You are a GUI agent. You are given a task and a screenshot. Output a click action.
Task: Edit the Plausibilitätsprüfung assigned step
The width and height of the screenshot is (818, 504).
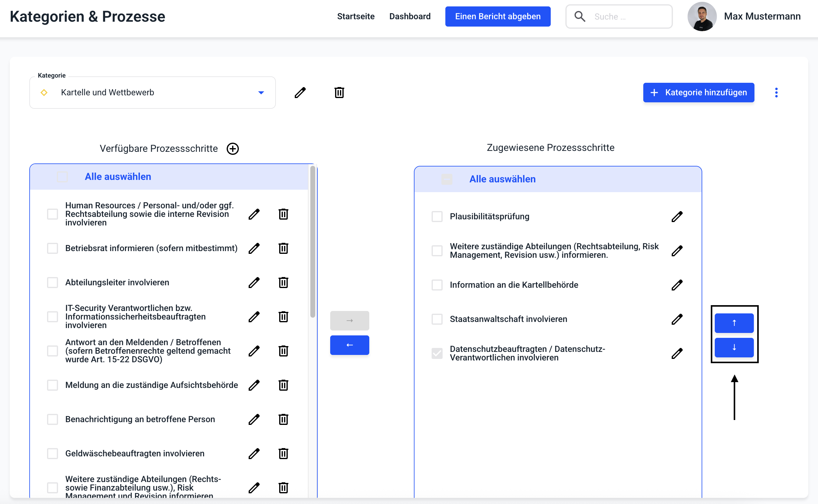[x=677, y=217]
